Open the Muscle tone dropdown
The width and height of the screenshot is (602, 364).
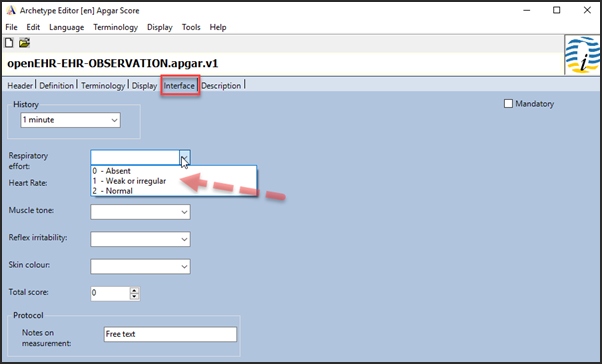[x=141, y=212]
